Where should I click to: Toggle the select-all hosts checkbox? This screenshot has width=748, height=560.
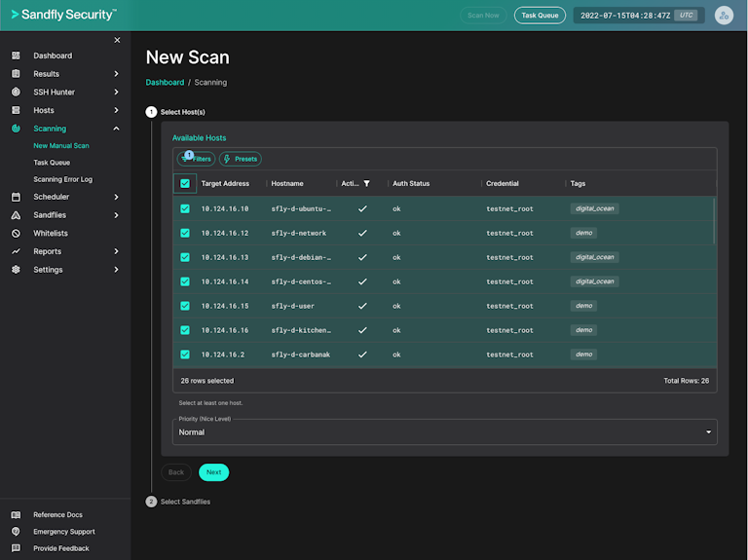coord(185,184)
